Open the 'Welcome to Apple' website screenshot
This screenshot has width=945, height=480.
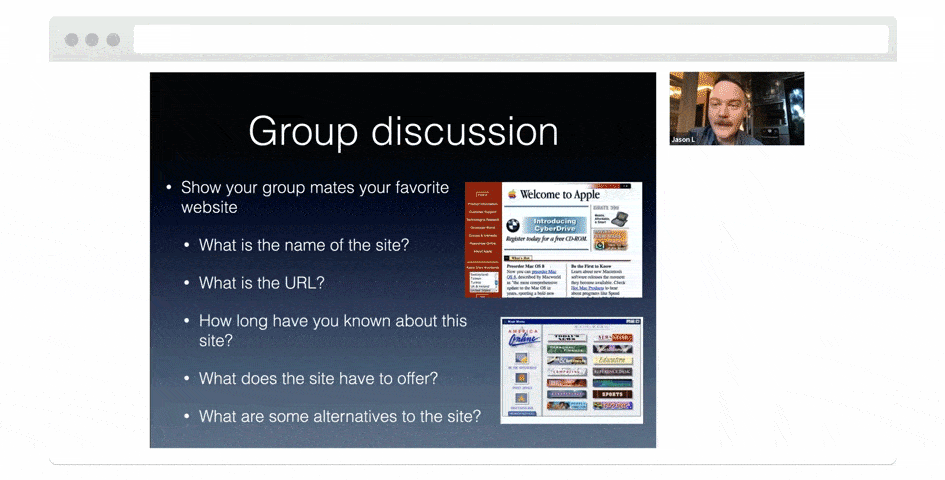553,239
